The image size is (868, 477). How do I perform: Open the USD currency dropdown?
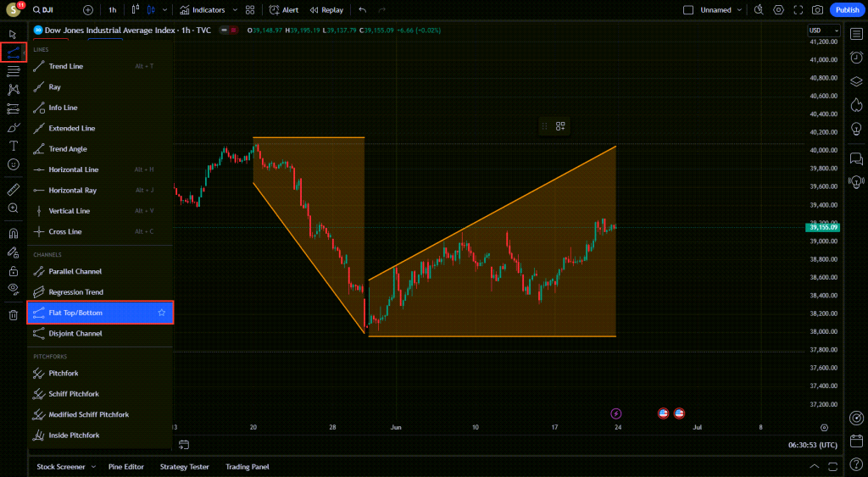coord(824,31)
